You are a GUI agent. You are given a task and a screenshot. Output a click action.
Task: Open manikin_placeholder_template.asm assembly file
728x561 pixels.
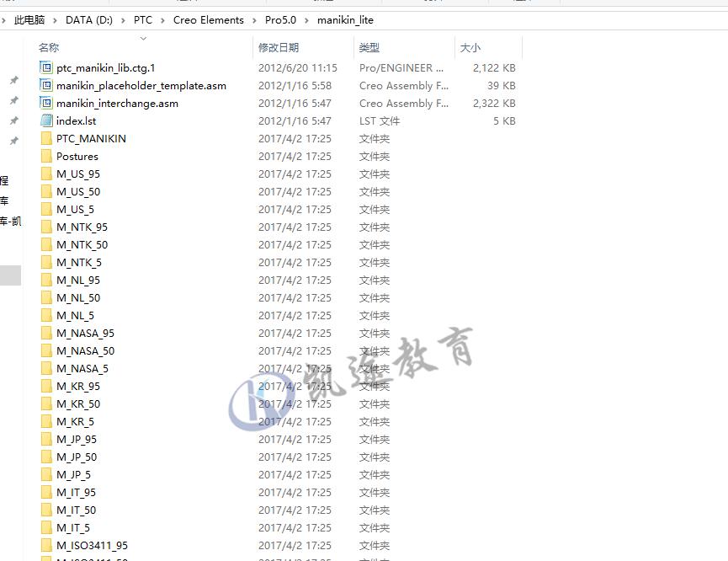[x=140, y=85]
